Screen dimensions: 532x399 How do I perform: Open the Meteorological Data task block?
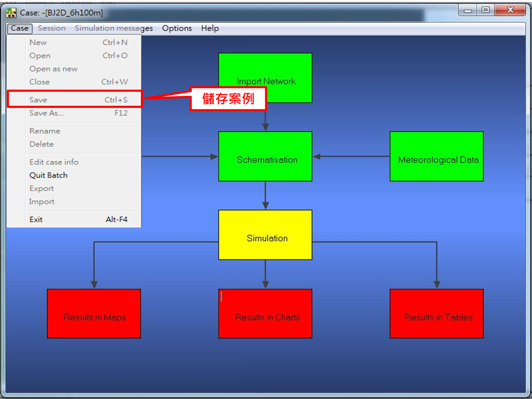(x=437, y=156)
